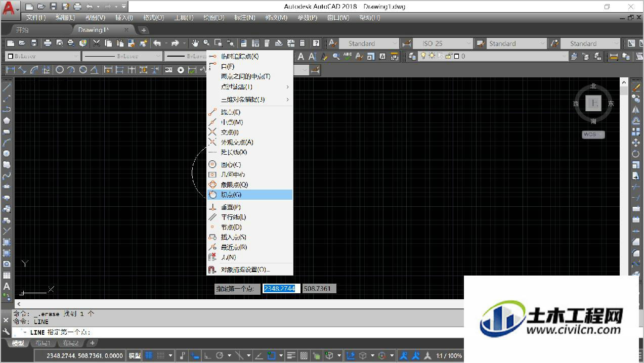Select Quadrant 象限点(Q) in snap menu
The height and width of the screenshot is (363, 644).
[250, 185]
